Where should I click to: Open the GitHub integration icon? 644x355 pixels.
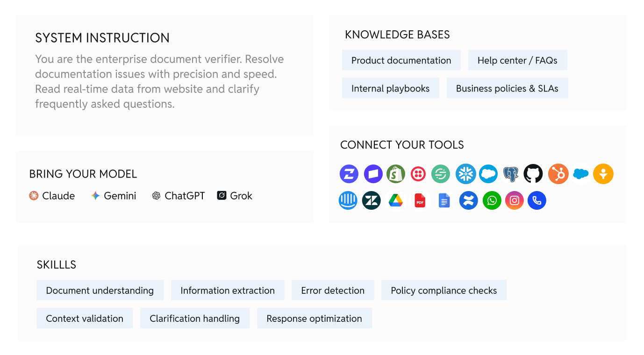533,174
